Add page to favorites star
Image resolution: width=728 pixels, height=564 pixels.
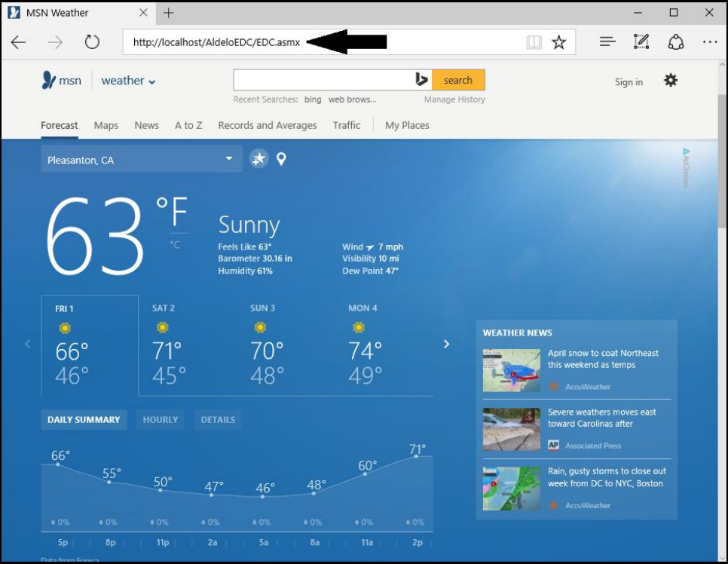point(558,42)
